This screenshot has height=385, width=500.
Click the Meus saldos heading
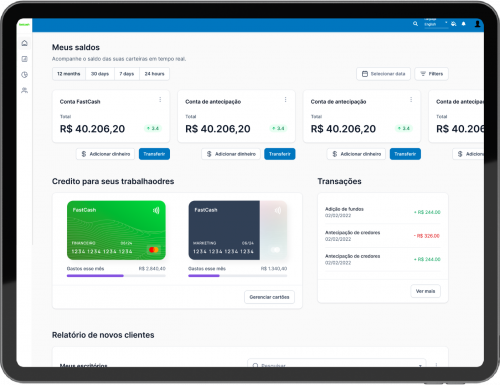(76, 47)
